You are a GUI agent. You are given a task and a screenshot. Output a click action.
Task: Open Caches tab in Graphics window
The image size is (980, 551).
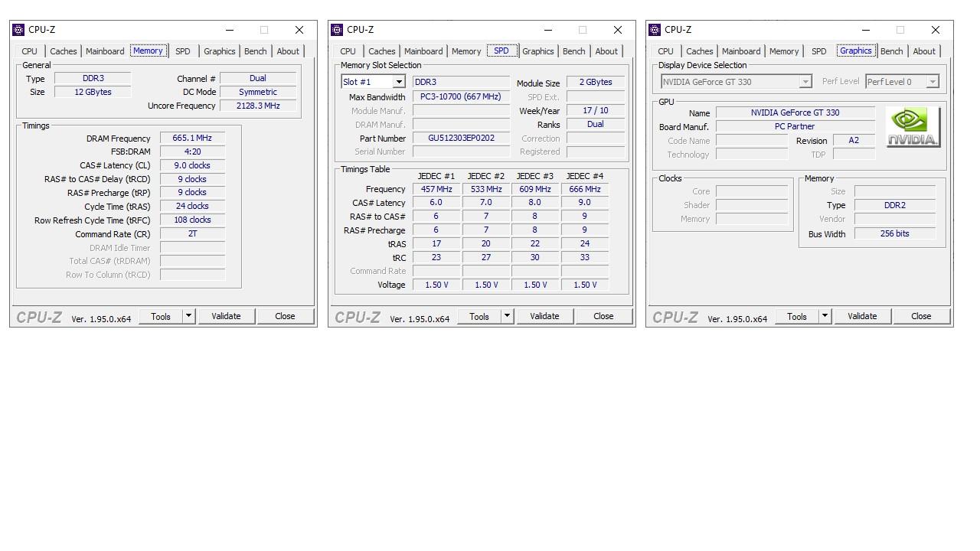[700, 51]
